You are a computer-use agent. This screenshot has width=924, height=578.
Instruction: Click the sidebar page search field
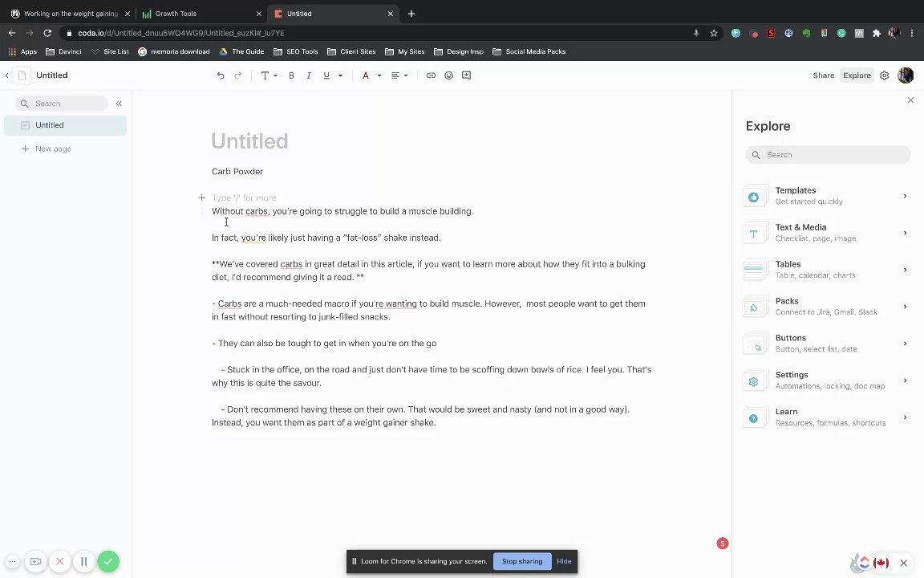click(62, 104)
